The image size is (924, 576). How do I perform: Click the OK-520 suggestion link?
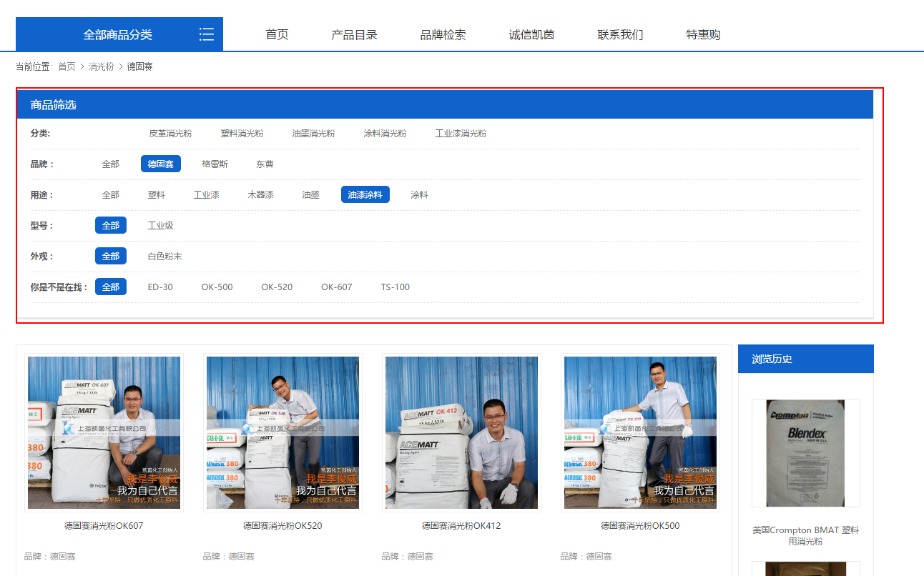coord(277,287)
